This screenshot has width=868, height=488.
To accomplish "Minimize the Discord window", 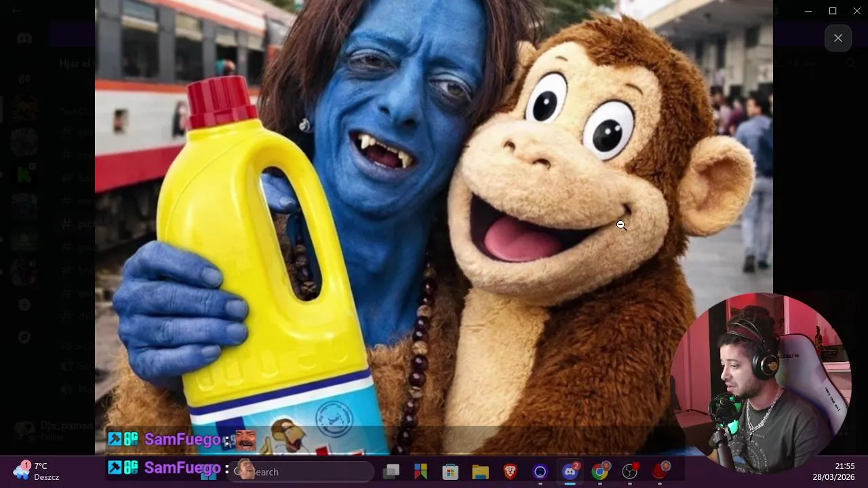I will click(808, 11).
